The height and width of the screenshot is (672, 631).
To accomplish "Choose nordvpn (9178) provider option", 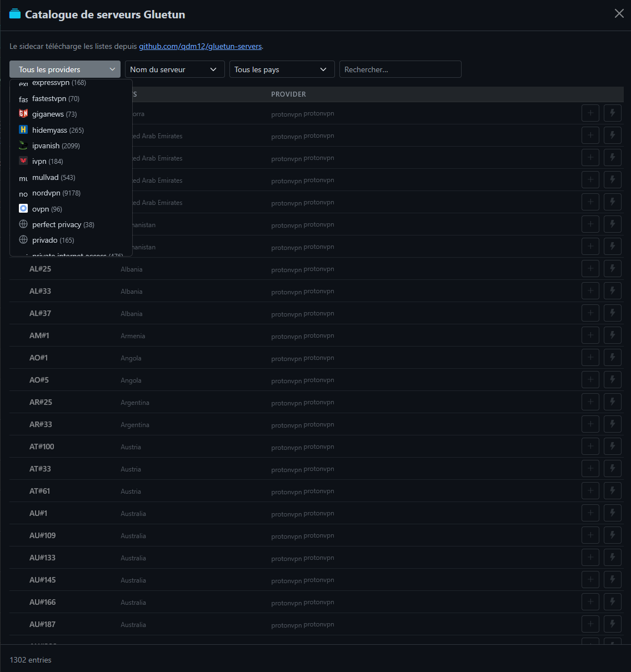I will [71, 193].
